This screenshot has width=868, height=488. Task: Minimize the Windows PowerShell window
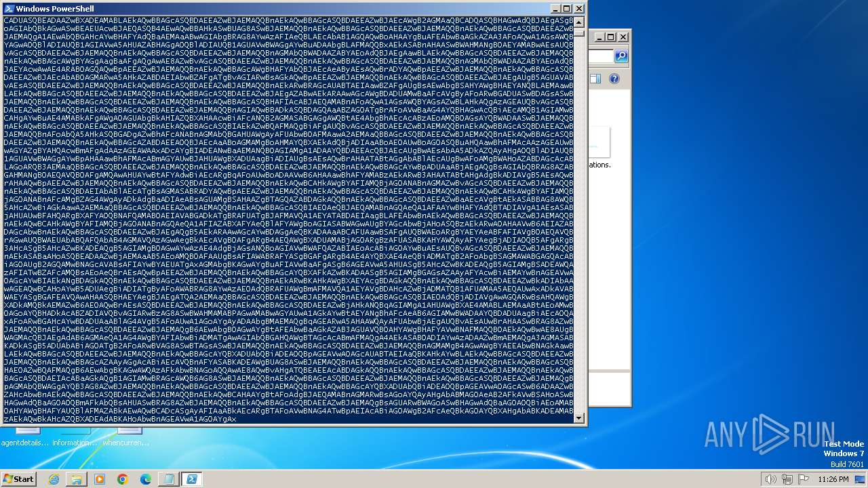[x=555, y=9]
